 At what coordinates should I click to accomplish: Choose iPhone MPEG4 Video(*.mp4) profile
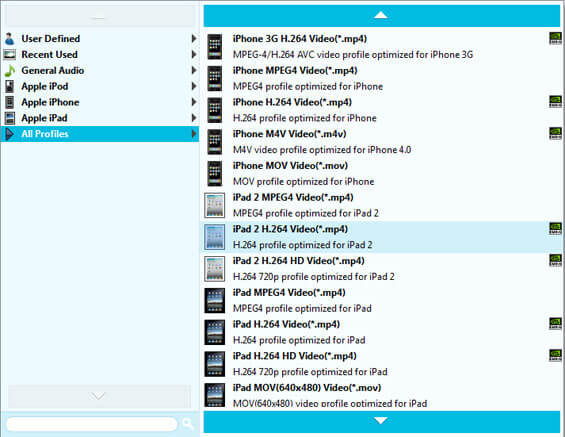coord(382,78)
